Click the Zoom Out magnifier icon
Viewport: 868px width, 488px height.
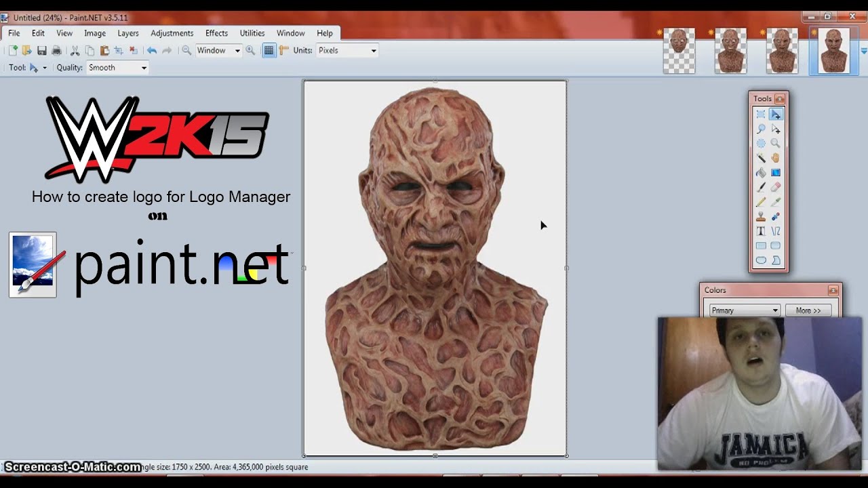tap(186, 50)
